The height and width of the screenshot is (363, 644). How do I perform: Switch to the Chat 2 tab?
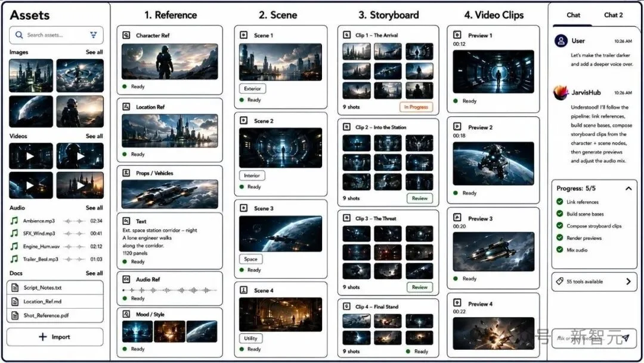click(613, 15)
